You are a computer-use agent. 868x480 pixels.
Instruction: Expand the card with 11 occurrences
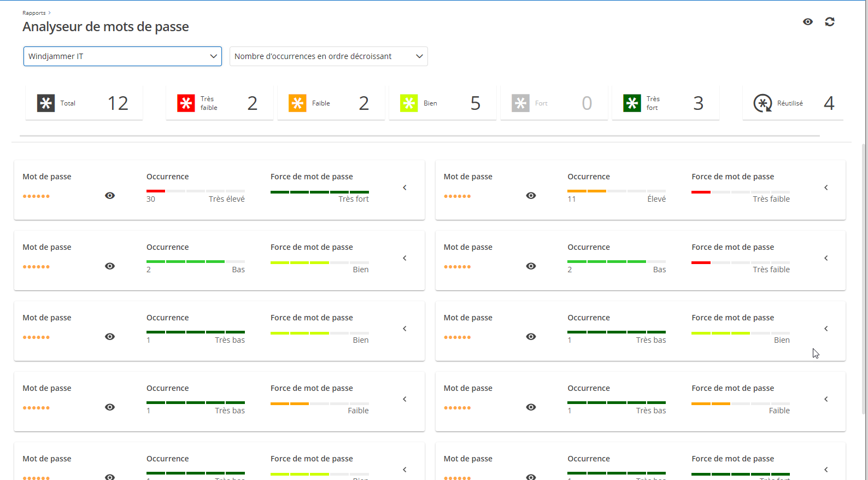(x=826, y=188)
